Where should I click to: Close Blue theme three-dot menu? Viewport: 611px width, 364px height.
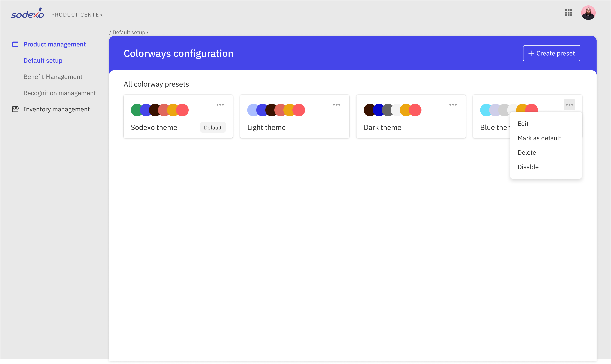coord(569,105)
